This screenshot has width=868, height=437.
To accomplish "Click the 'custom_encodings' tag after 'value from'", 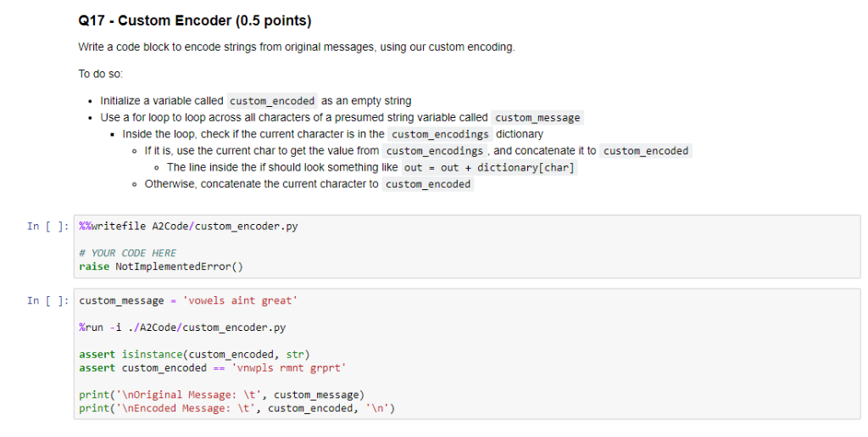I will click(435, 151).
